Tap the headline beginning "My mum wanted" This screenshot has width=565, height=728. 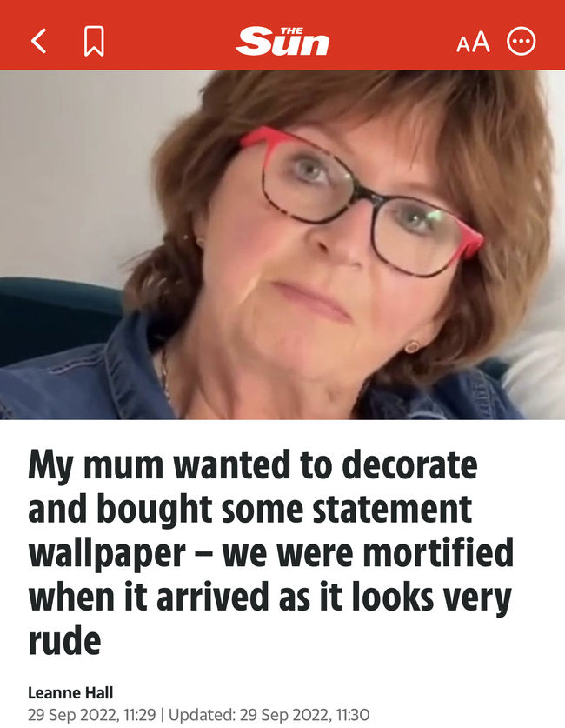[271, 552]
